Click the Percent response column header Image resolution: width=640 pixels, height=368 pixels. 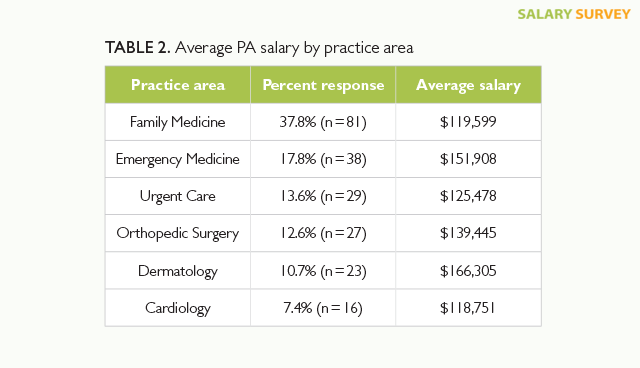323,85
